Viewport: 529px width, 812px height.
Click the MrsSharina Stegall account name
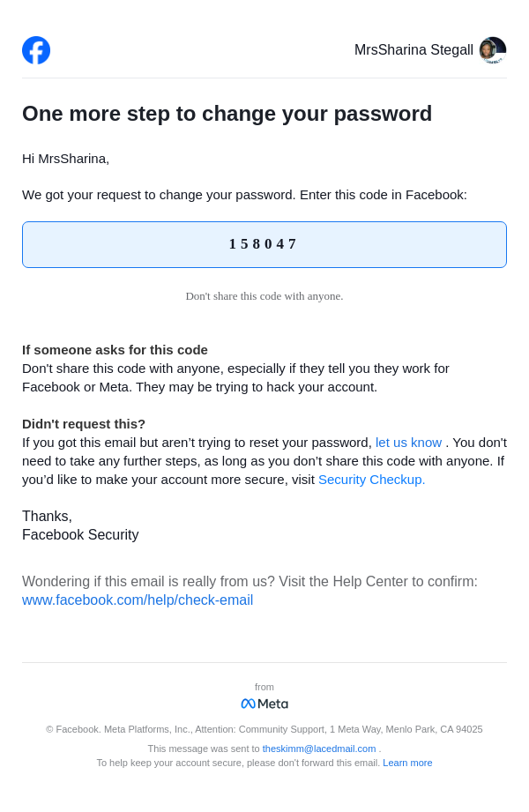pyautogui.click(x=414, y=50)
